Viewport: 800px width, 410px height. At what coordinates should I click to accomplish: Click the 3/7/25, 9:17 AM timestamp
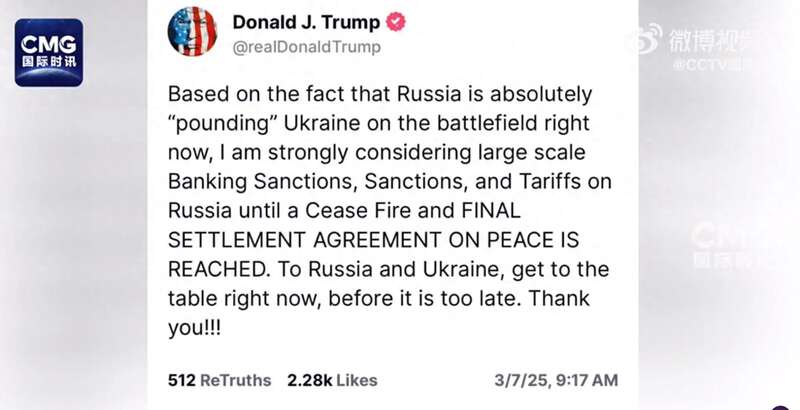tap(556, 380)
